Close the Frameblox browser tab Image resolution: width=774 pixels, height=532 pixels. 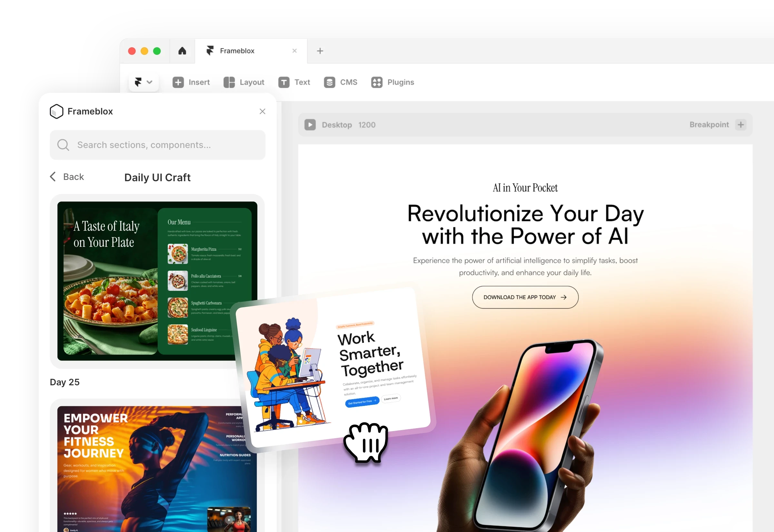point(294,51)
